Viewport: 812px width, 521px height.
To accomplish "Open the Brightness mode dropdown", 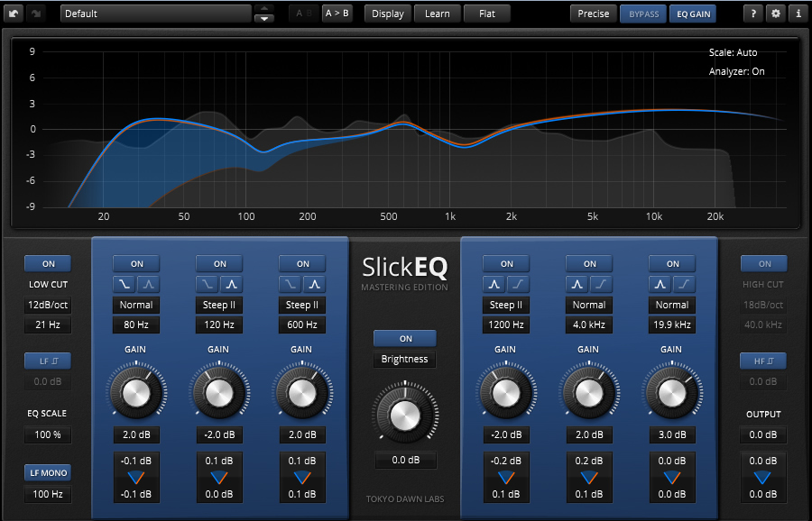I will click(405, 359).
